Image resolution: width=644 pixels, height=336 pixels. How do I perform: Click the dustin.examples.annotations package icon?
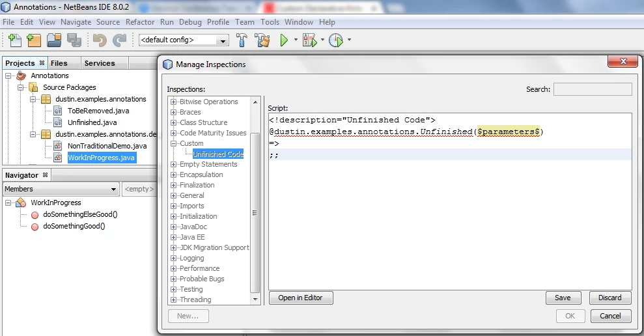(x=46, y=99)
